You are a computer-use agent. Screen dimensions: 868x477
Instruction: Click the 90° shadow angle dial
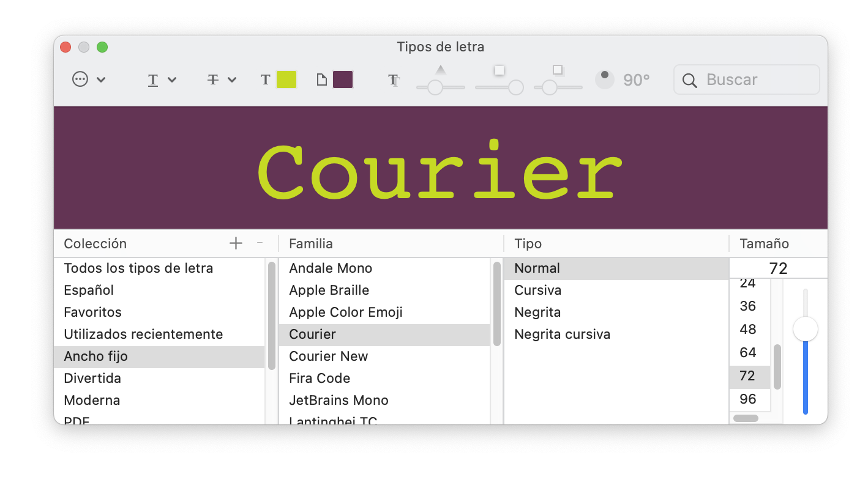(x=604, y=79)
